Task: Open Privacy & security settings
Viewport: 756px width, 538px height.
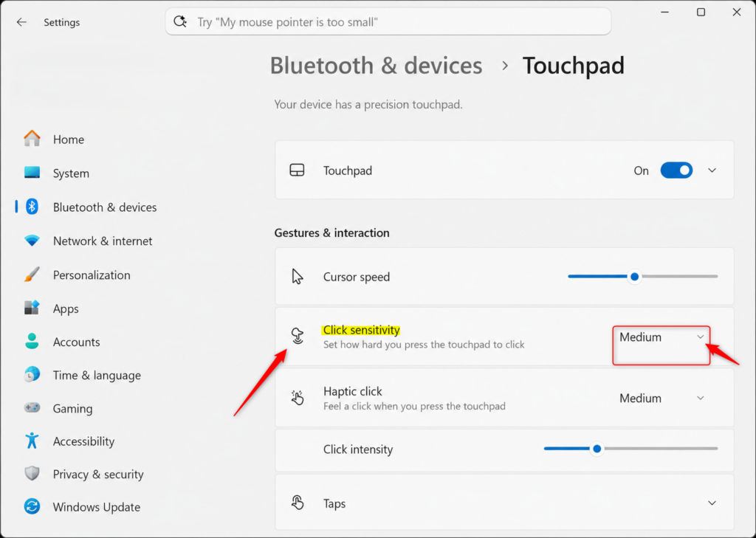Action: click(x=98, y=475)
